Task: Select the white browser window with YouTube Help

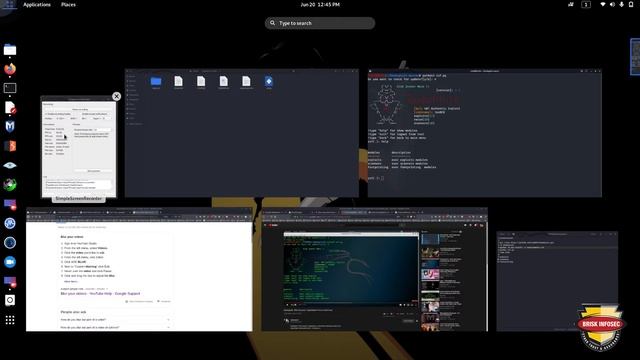Action: (x=139, y=269)
